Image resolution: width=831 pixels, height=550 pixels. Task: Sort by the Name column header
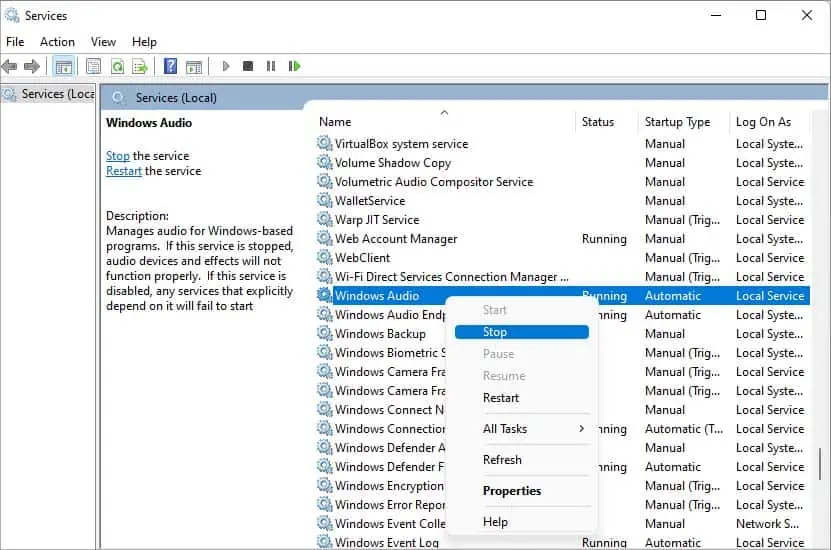445,122
